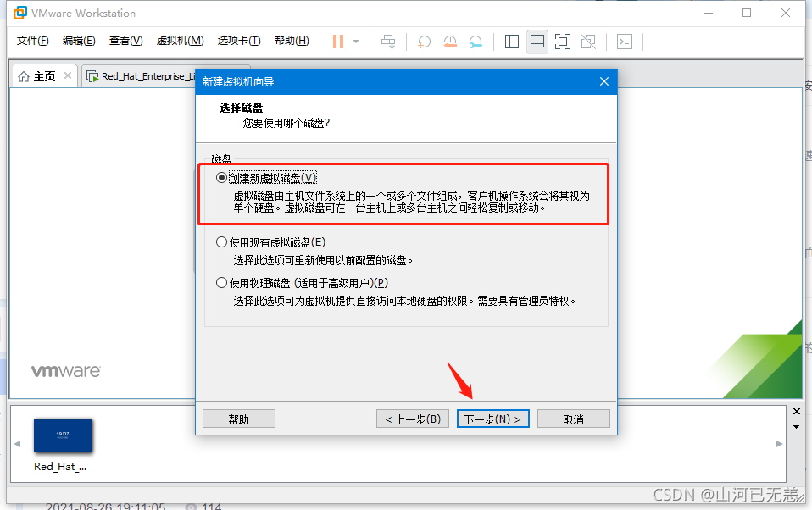Open the 文件(F) menu
The image size is (812, 510).
point(32,41)
